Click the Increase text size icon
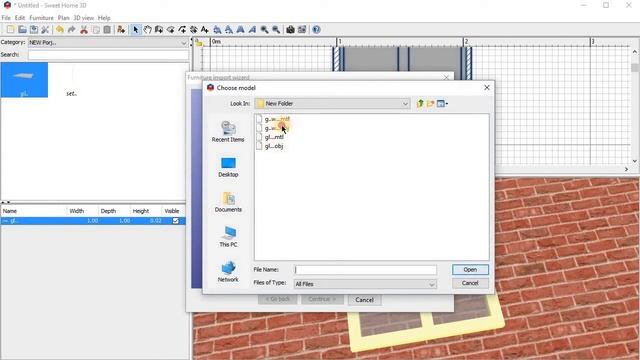Viewport: 640px width, 360px height. (218, 30)
